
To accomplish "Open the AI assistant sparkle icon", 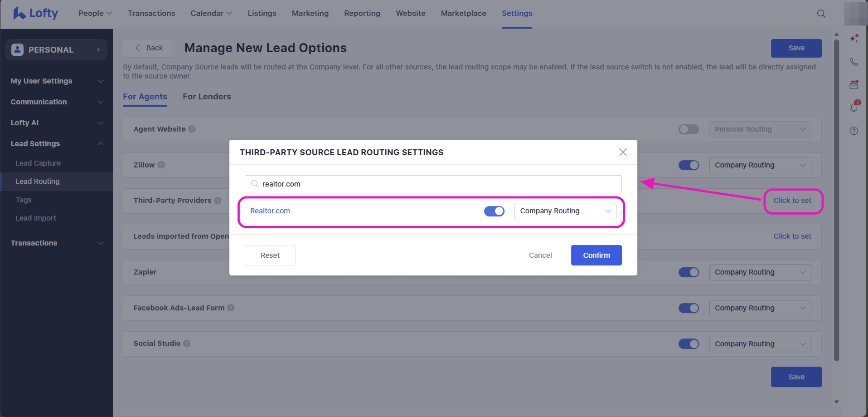I will pos(854,39).
